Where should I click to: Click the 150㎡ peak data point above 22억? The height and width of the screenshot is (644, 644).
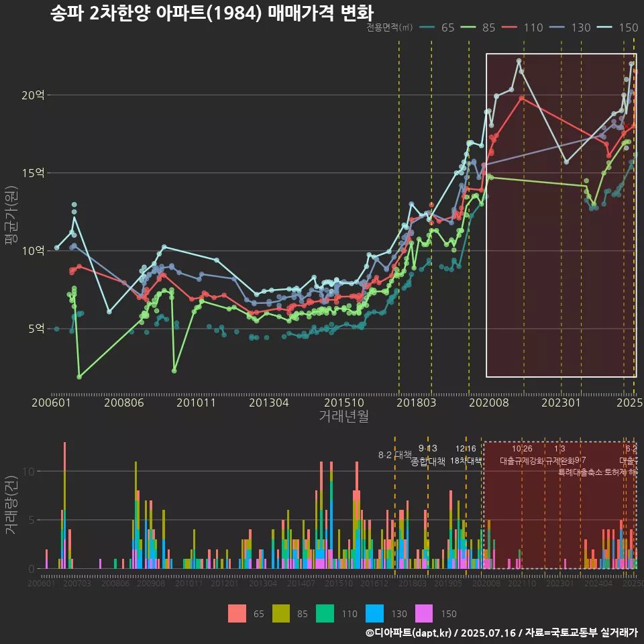click(519, 61)
